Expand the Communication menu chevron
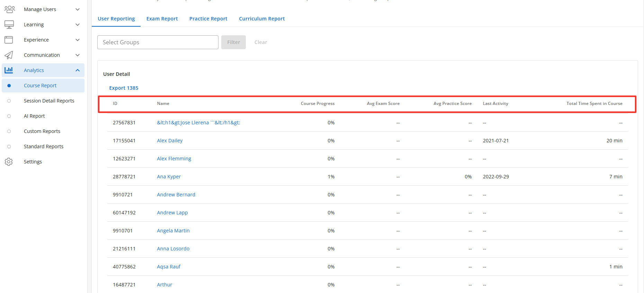 point(78,55)
